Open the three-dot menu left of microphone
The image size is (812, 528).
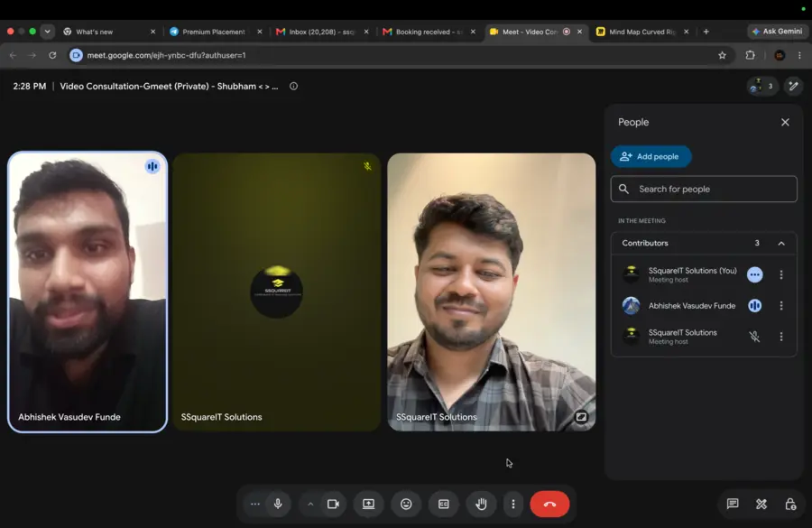[x=254, y=504]
